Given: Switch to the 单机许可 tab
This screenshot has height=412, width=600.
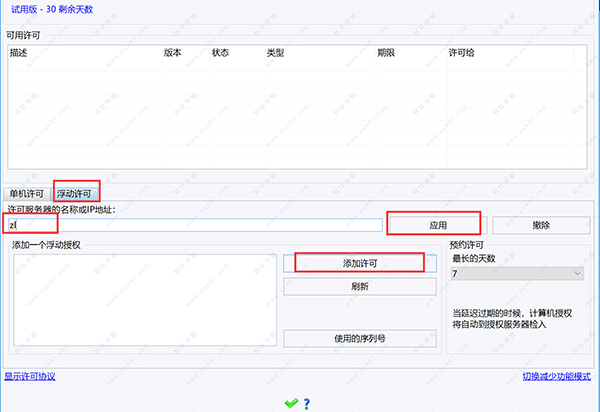Looking at the screenshot, I should 28,193.
